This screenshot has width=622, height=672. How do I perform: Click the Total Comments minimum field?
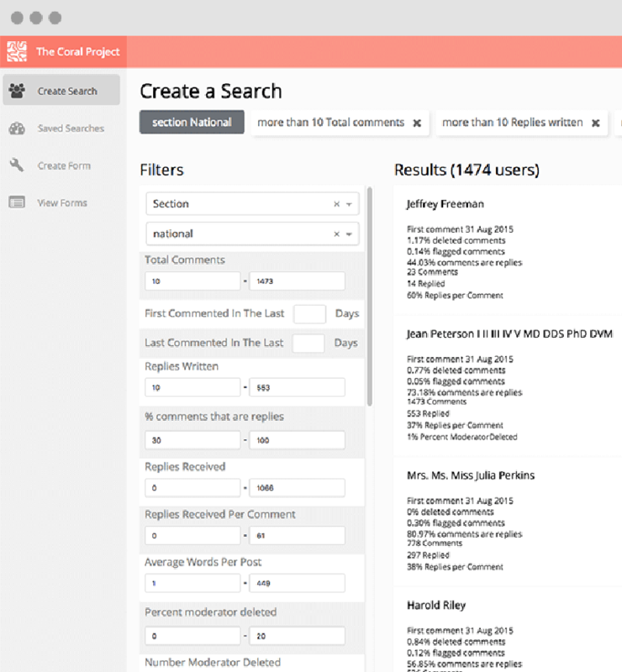click(x=192, y=281)
